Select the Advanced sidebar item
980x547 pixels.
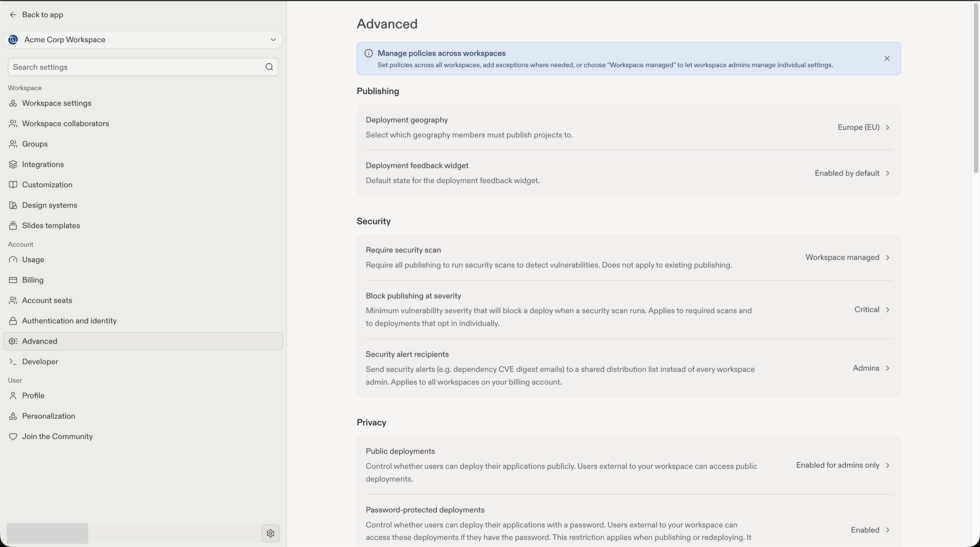pyautogui.click(x=143, y=341)
